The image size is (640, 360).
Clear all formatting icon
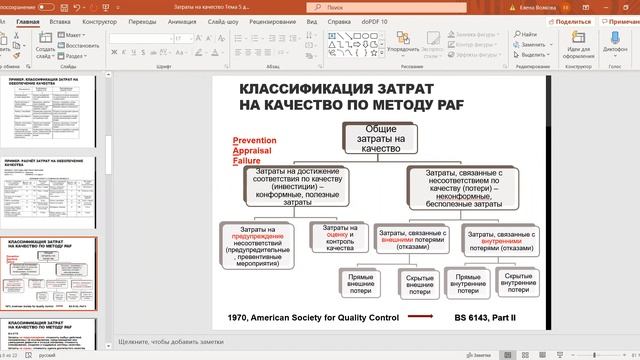(221, 38)
